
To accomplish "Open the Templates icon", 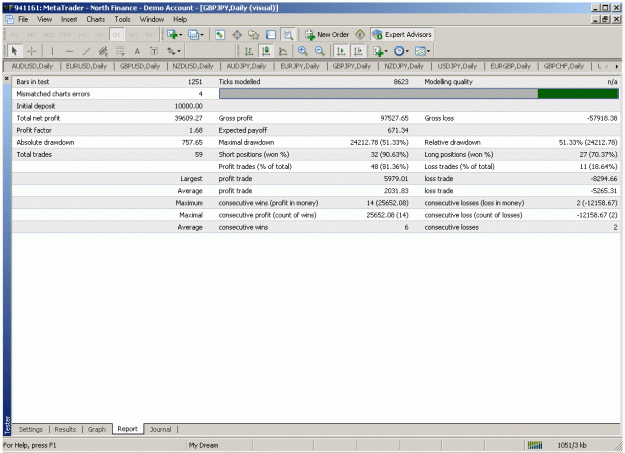I will click(420, 51).
